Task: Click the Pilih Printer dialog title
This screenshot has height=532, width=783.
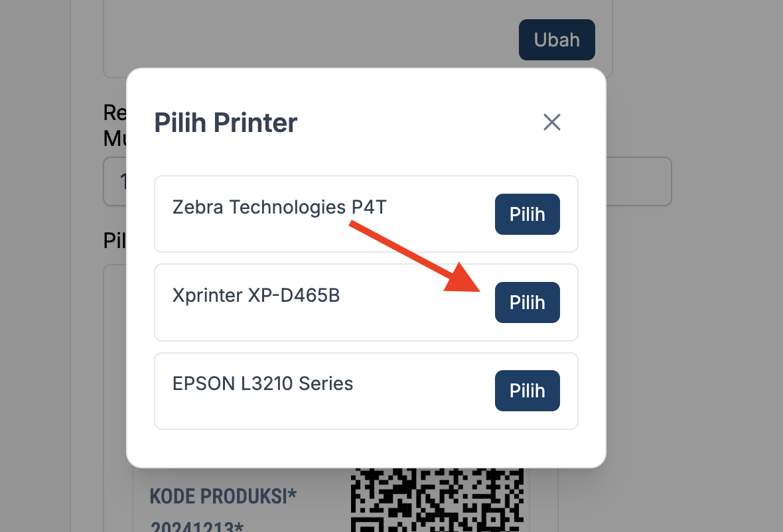Action: click(x=226, y=123)
